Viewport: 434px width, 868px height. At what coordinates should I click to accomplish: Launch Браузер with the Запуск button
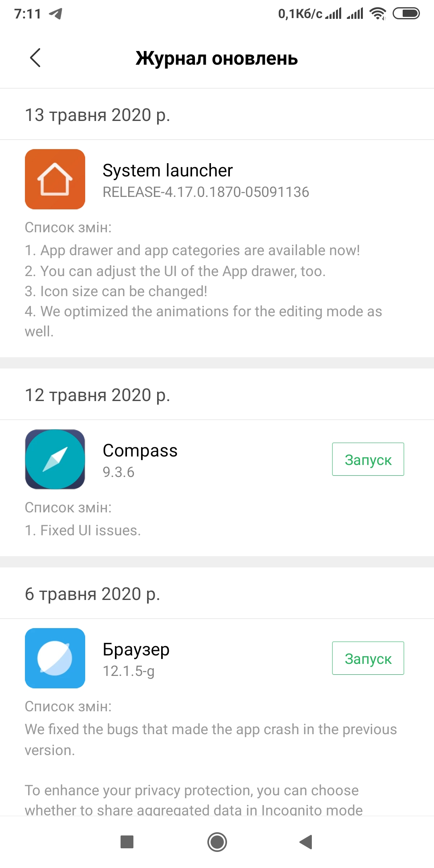[368, 658]
